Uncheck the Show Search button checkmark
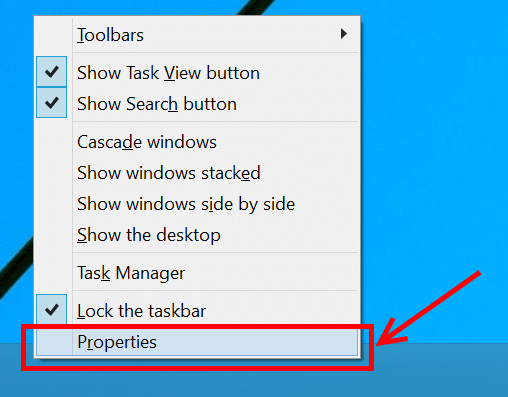Viewport: 508px width, 397px height. [x=52, y=103]
